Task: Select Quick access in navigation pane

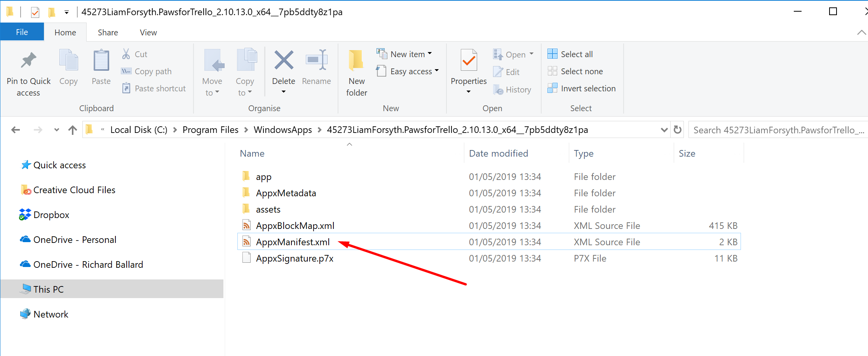Action: [x=59, y=165]
